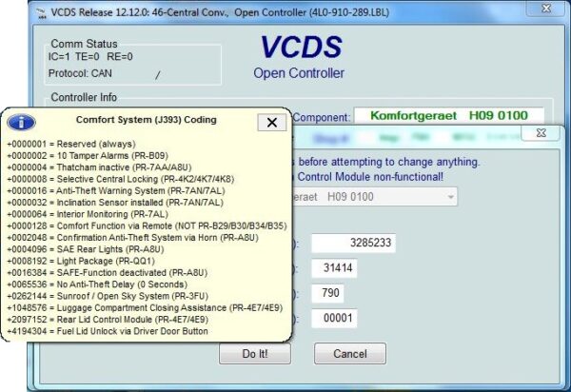Click the field showing 31414
Screen dimensions: 571x392
pyautogui.click(x=334, y=268)
